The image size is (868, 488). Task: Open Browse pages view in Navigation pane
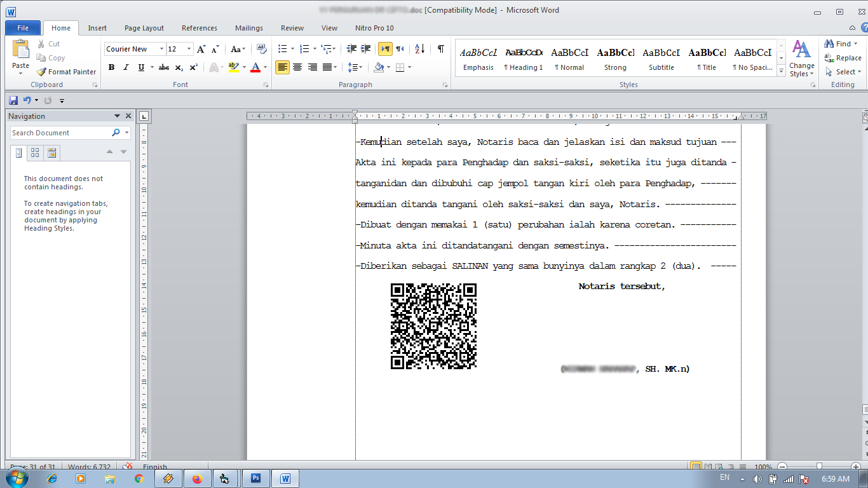pos(35,152)
